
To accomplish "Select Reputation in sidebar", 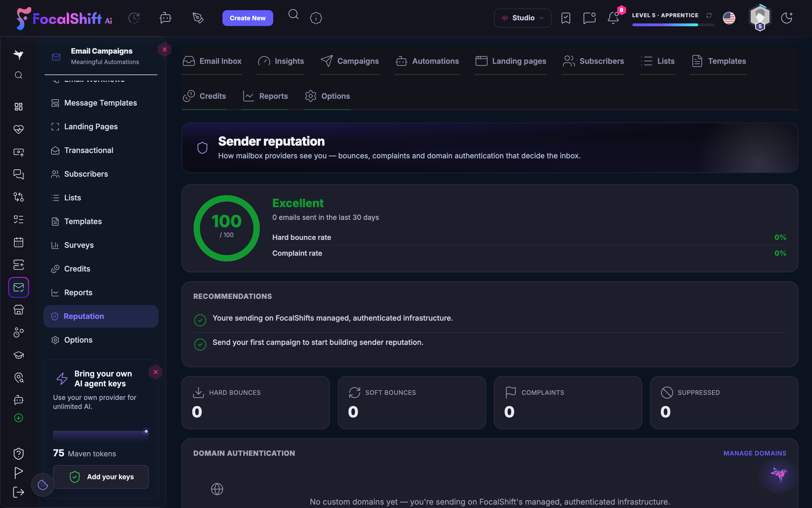I will point(101,316).
